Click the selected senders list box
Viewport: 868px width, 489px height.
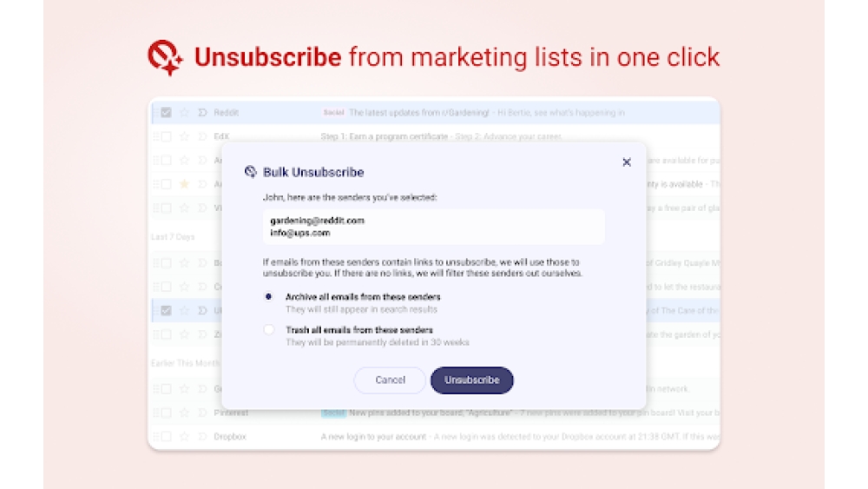(434, 227)
